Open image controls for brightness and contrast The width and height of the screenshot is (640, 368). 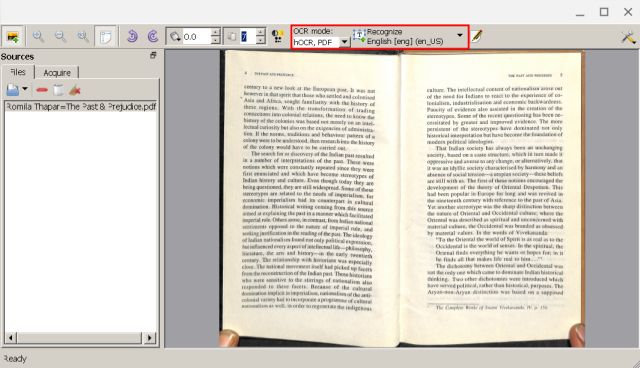(x=278, y=37)
